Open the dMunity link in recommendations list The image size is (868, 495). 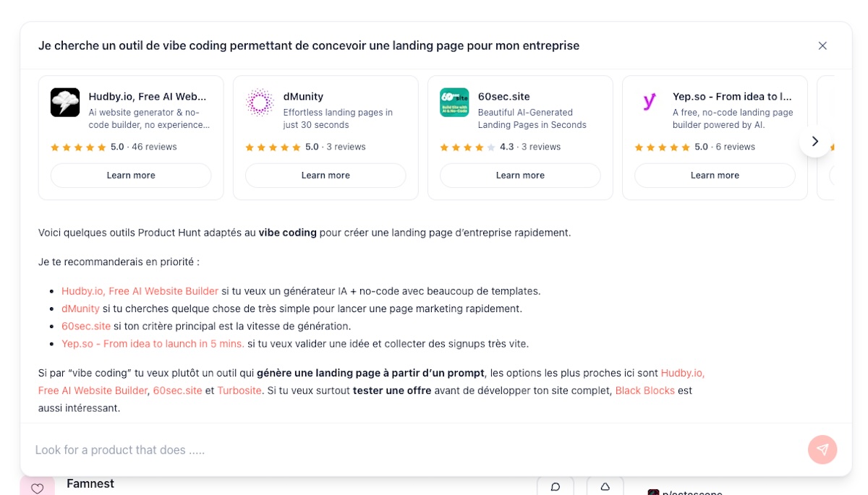[x=80, y=309]
